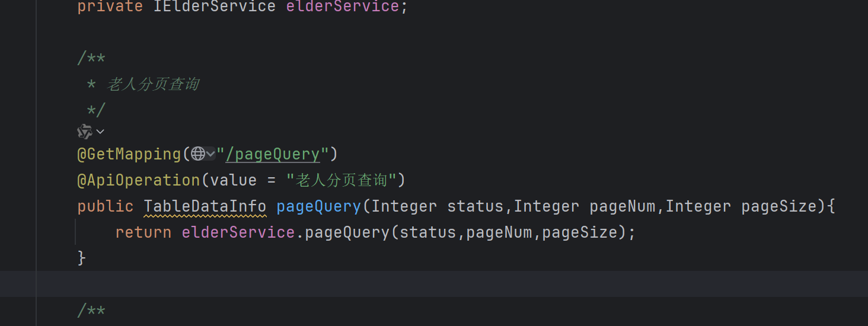The image size is (868, 326).
Task: Click the pageSize parameter in the method signature
Action: (x=779, y=206)
